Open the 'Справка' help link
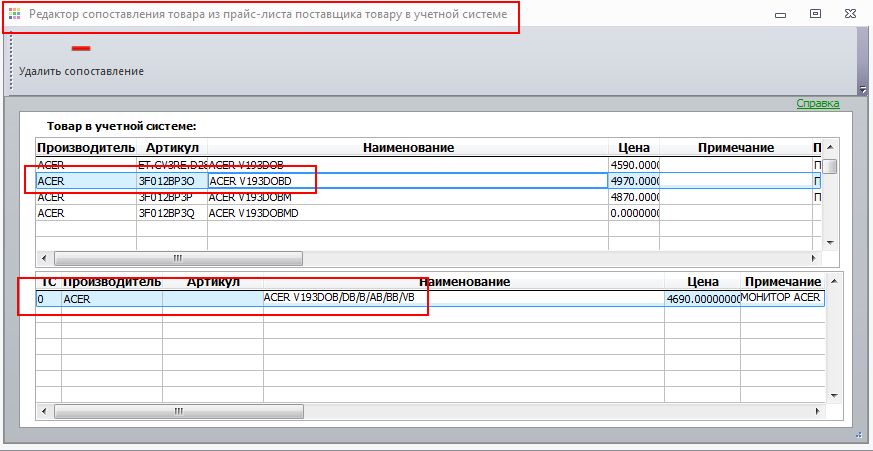This screenshot has width=873, height=451. tap(817, 104)
